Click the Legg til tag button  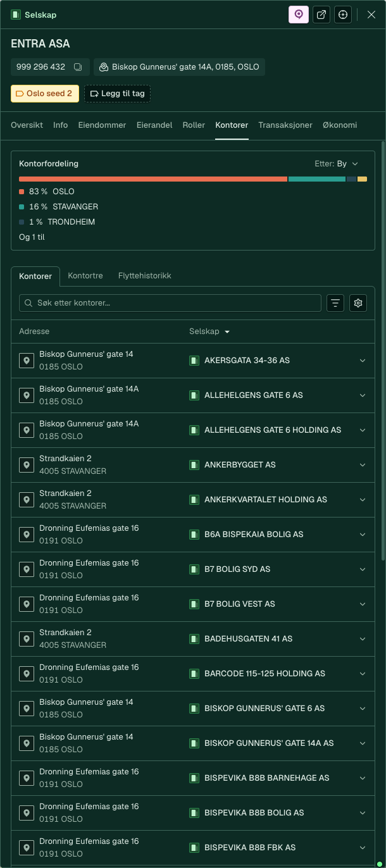coord(117,94)
